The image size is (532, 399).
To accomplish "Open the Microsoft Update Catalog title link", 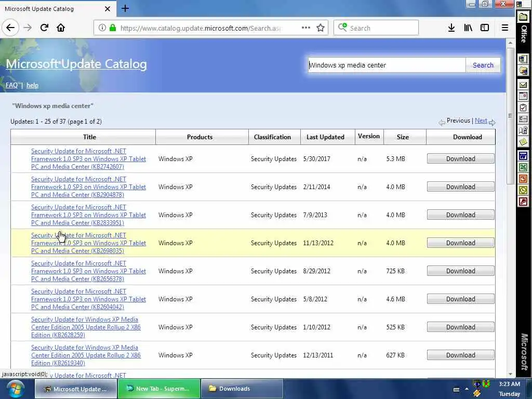I will (x=76, y=64).
